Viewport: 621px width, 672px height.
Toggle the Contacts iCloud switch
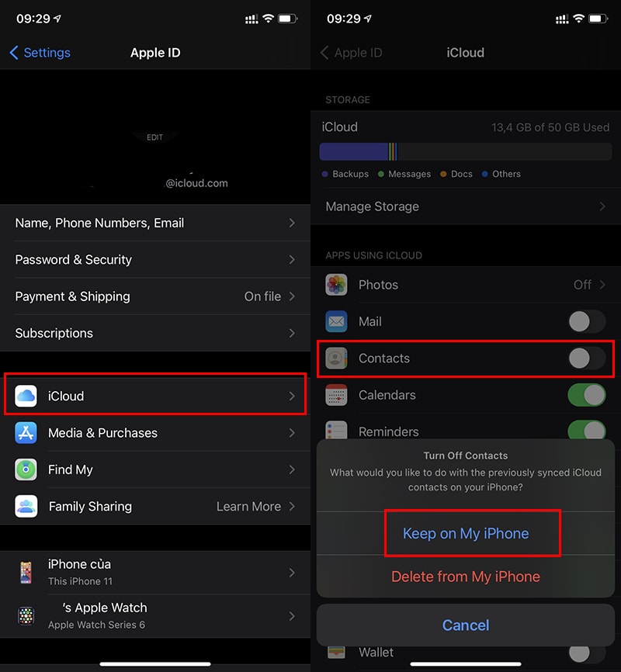587,359
